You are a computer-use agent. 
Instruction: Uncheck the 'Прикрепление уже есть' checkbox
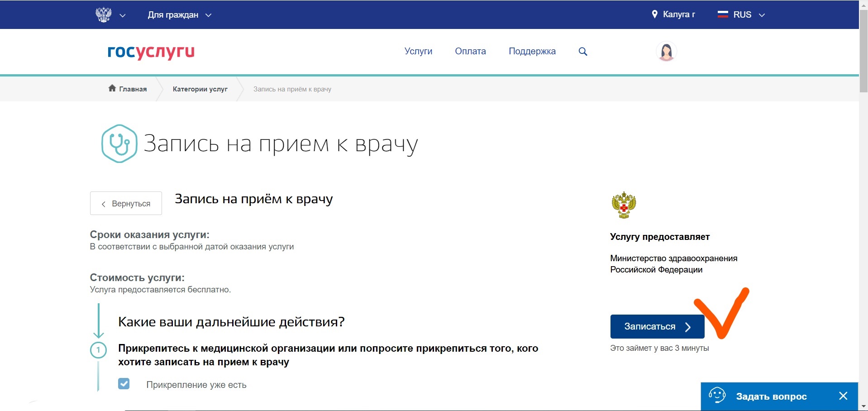coord(124,384)
